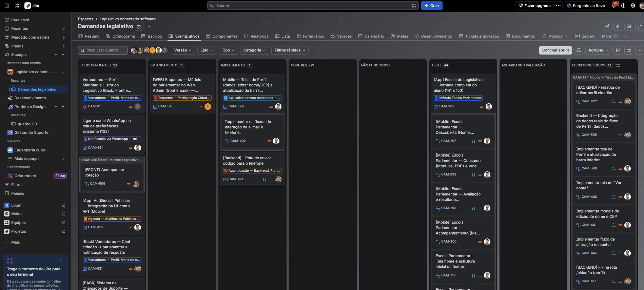Screen dimensions: 644x290
Task: Switch to the Cronograma tab
Action: 120,36
